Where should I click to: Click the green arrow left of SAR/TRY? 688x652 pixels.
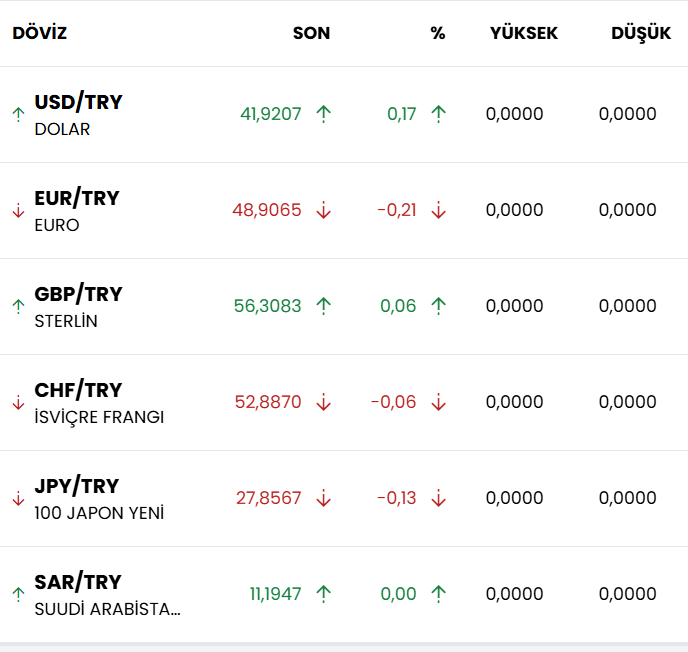(x=17, y=594)
